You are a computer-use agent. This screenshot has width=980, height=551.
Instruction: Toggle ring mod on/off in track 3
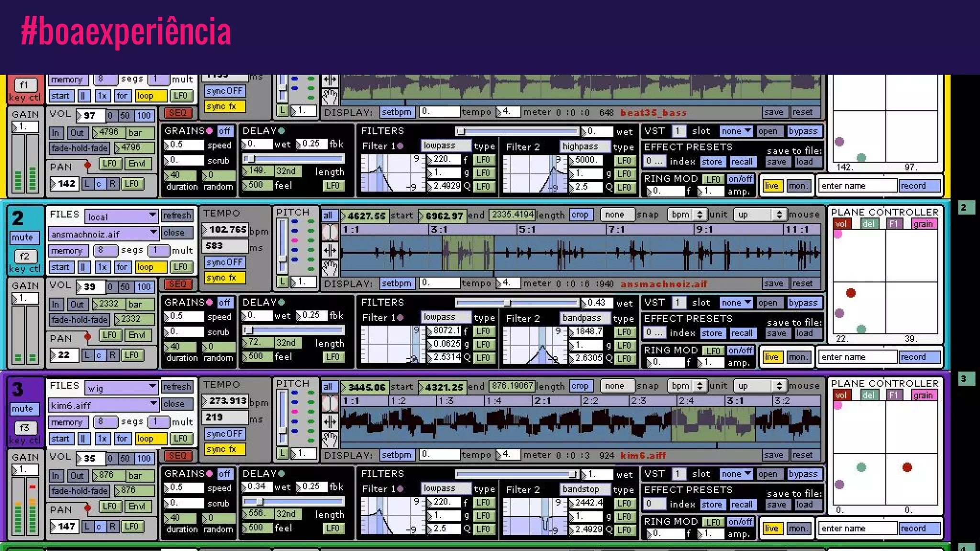(x=740, y=521)
